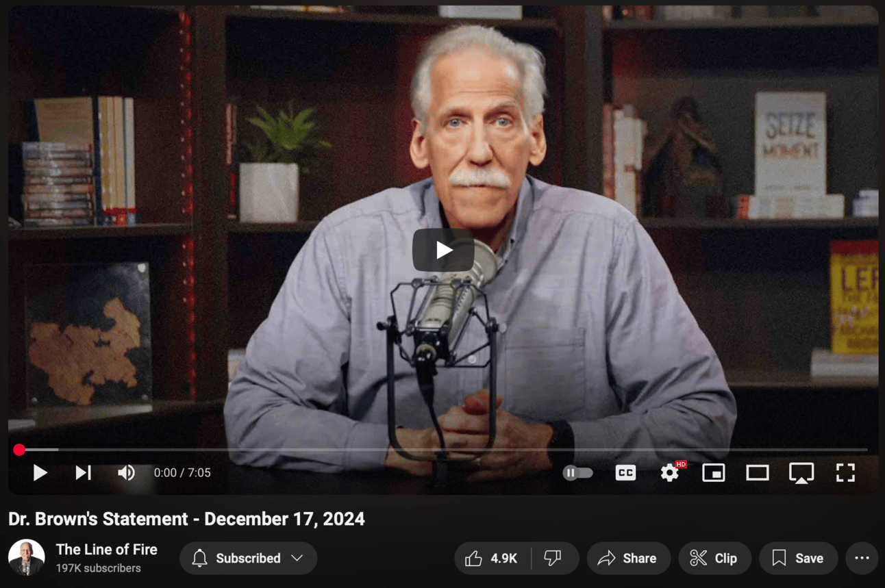Start playback with the bottom-left play icon
885x588 pixels.
40,472
